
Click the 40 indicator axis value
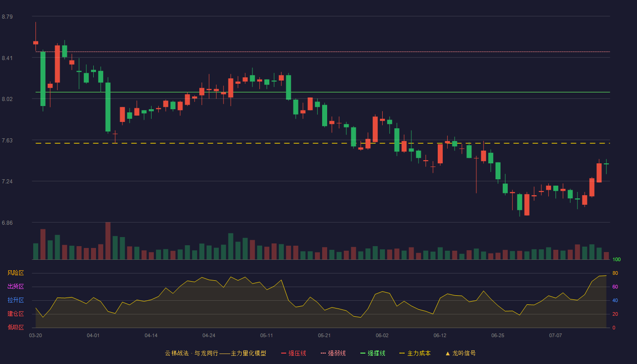pyautogui.click(x=615, y=300)
